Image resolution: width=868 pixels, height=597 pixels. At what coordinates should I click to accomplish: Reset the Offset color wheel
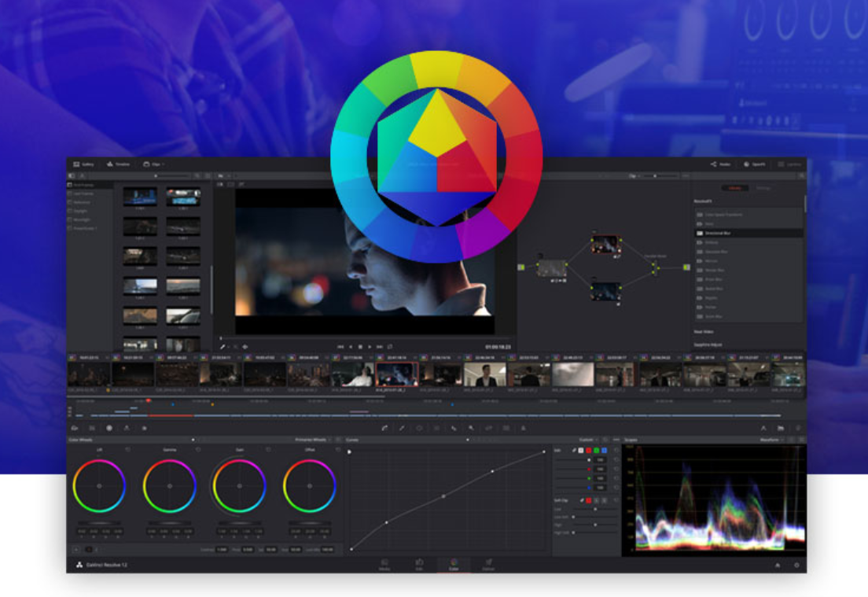(x=338, y=450)
